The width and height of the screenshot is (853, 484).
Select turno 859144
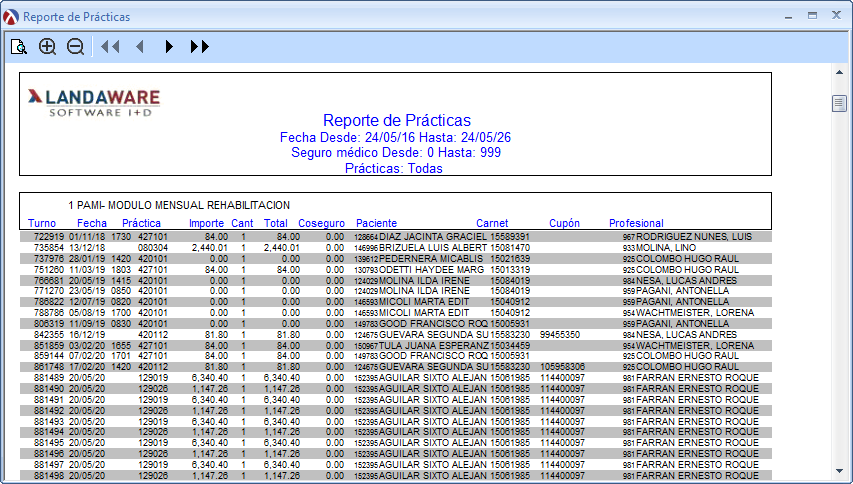pyautogui.click(x=49, y=356)
